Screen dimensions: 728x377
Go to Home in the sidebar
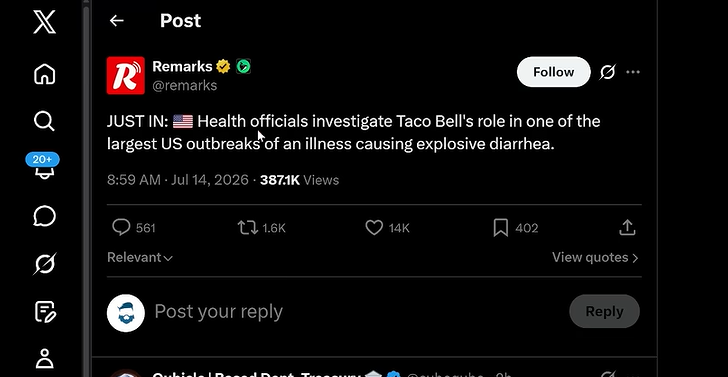(45, 74)
